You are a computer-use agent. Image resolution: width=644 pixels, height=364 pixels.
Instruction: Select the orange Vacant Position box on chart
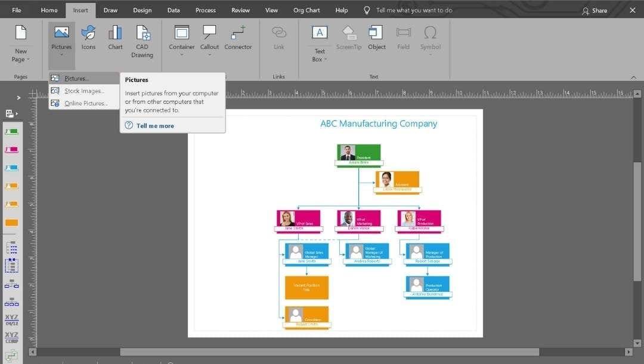click(307, 287)
